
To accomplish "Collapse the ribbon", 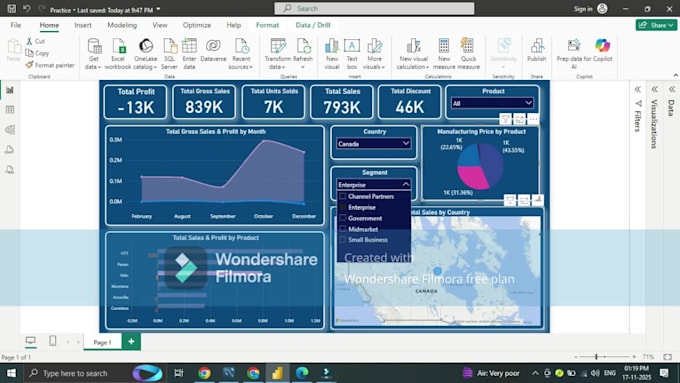I will pos(675,76).
